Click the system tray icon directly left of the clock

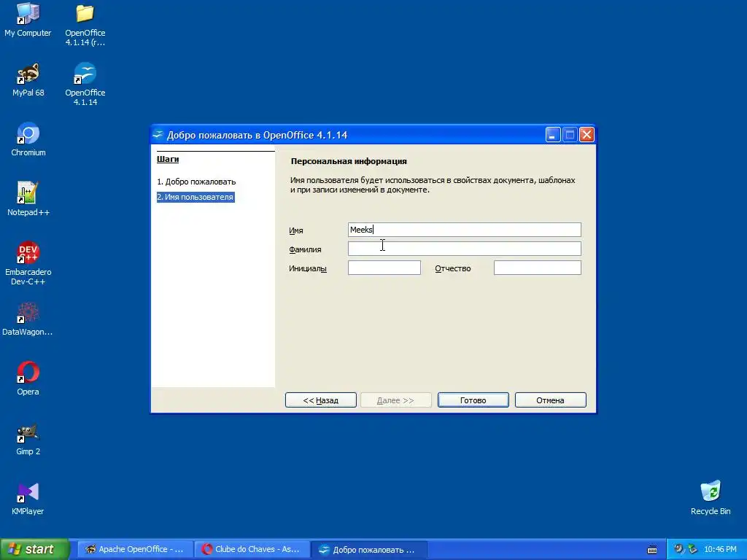[x=692, y=549]
